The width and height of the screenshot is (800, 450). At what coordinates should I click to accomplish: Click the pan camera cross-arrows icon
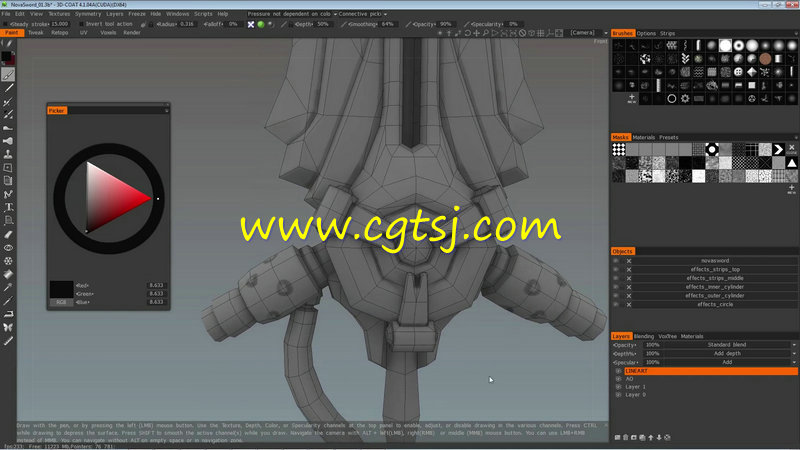(x=477, y=33)
